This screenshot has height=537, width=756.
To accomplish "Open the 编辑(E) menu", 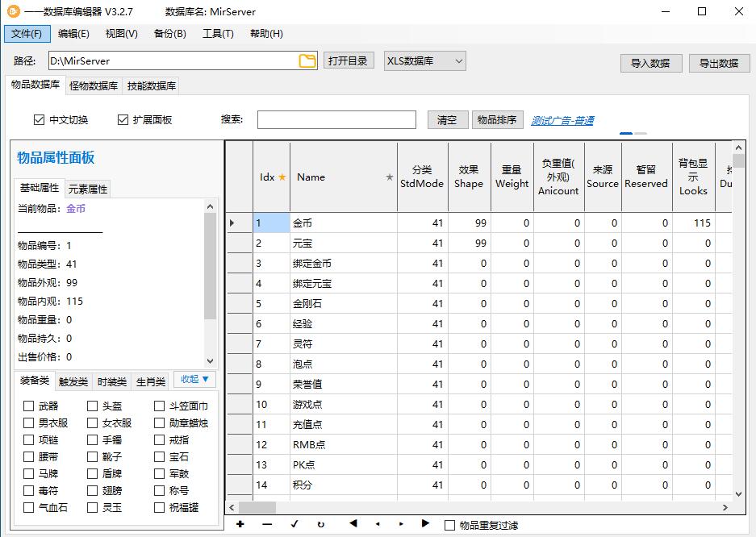I will [73, 34].
